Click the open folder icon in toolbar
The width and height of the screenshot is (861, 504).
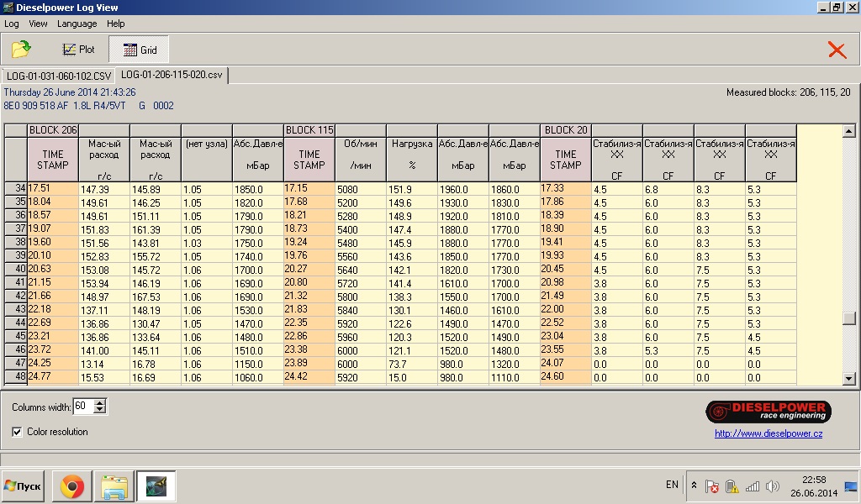pos(21,50)
